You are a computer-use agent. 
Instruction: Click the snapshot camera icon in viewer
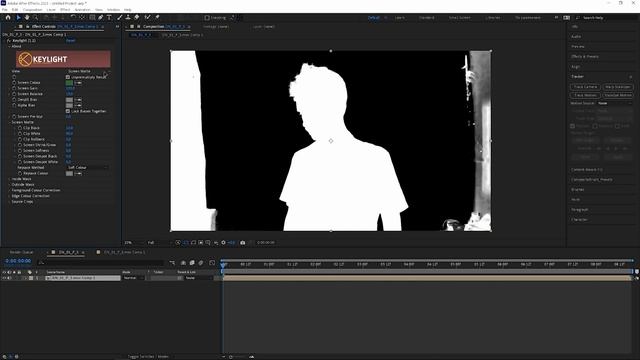click(242, 242)
